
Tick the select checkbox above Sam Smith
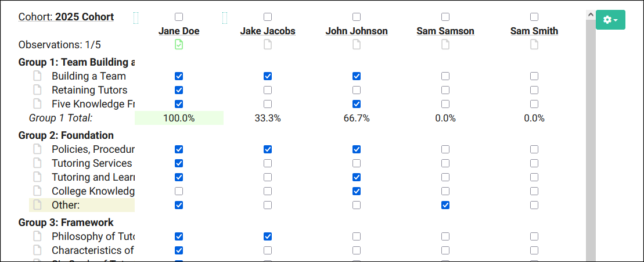[534, 17]
